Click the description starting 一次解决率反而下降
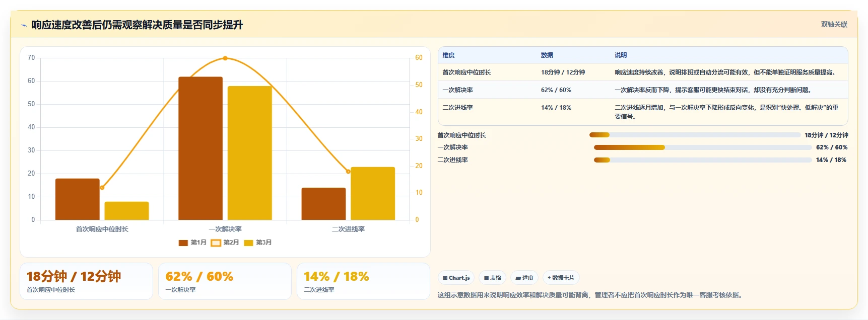The width and height of the screenshot is (868, 320). 713,90
